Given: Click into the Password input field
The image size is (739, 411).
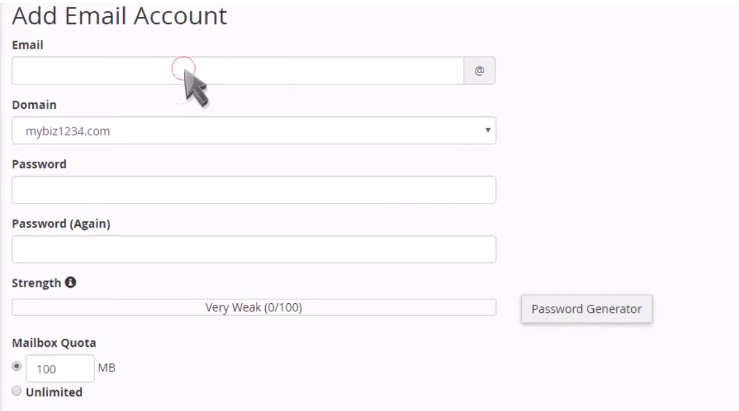Looking at the screenshot, I should pos(254,190).
